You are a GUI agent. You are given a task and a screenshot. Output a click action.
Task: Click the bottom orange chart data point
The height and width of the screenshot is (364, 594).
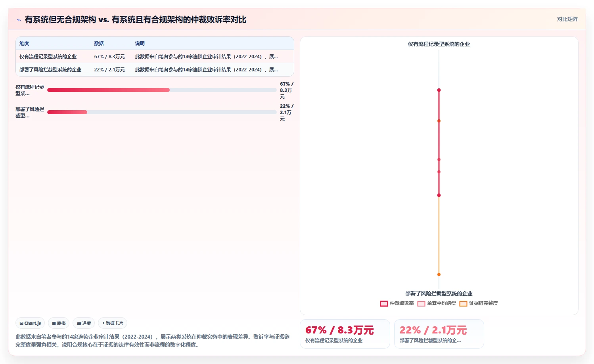[x=439, y=274]
